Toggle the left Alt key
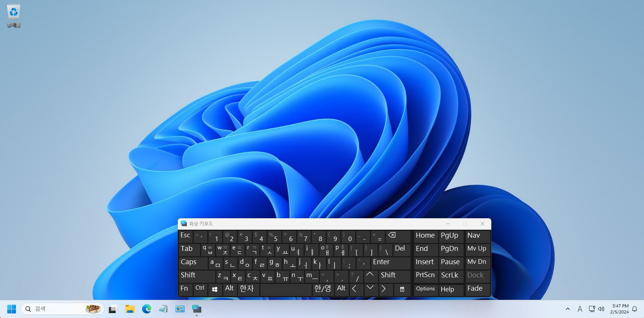This screenshot has height=318, width=644. (230, 290)
